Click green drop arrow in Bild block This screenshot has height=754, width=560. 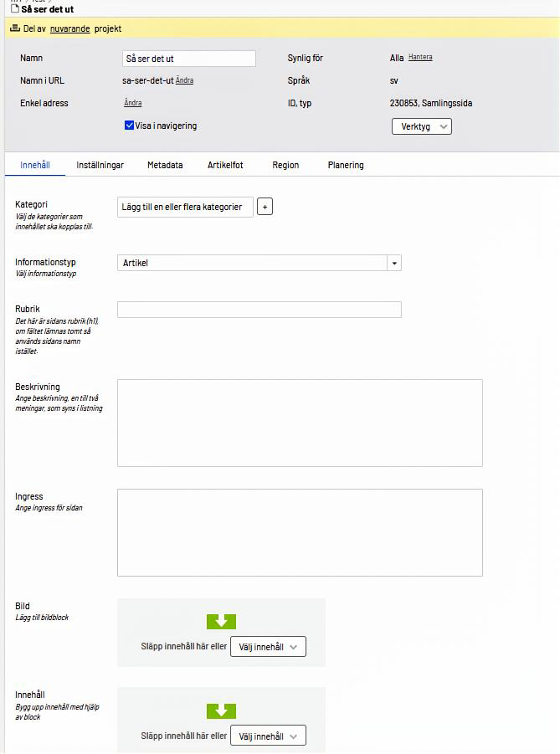[x=221, y=622]
